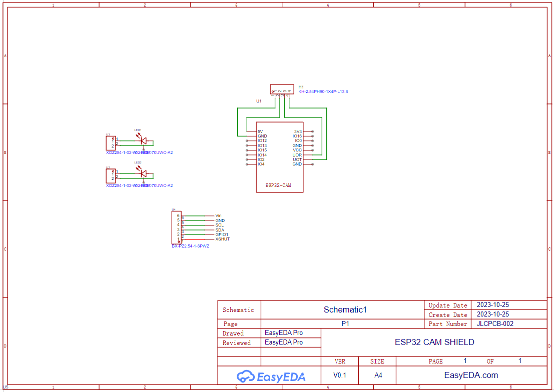Select the U3 two-pin connector symbol
The height and width of the screenshot is (392, 554).
[x=111, y=142]
